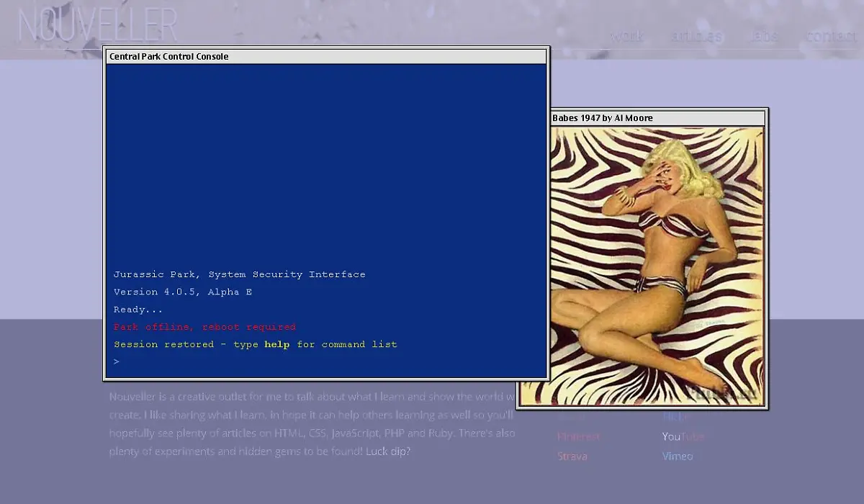Click the bold help keyword in console

click(x=276, y=344)
